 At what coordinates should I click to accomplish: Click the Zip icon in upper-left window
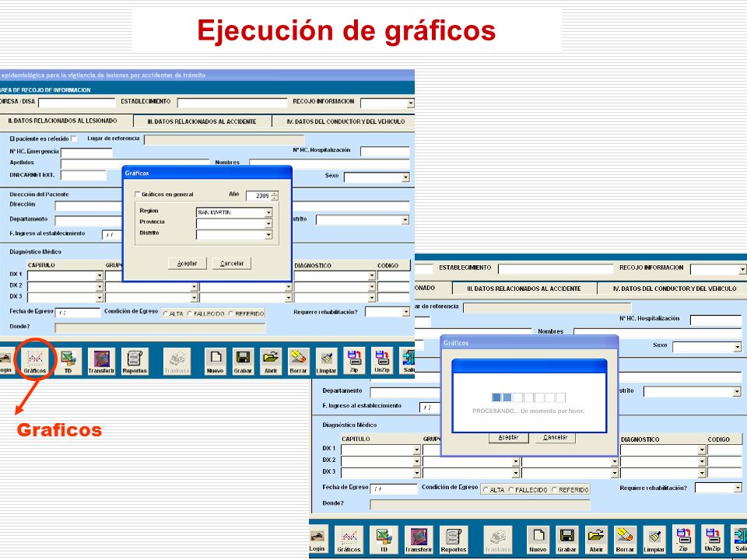[354, 360]
